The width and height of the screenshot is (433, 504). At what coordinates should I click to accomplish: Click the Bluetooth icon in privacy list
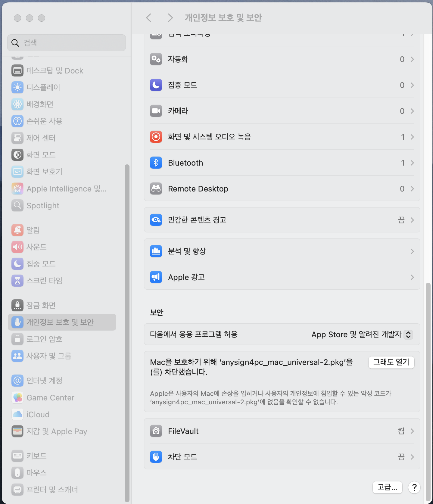tap(156, 163)
